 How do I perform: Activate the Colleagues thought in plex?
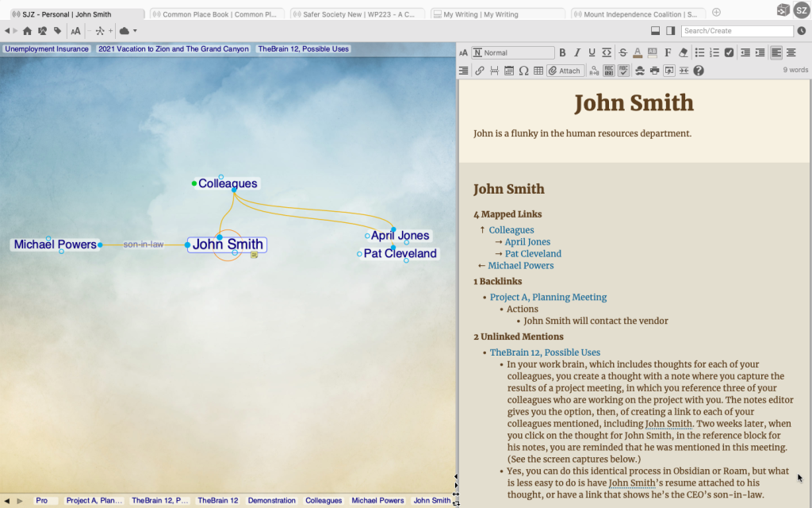228,183
